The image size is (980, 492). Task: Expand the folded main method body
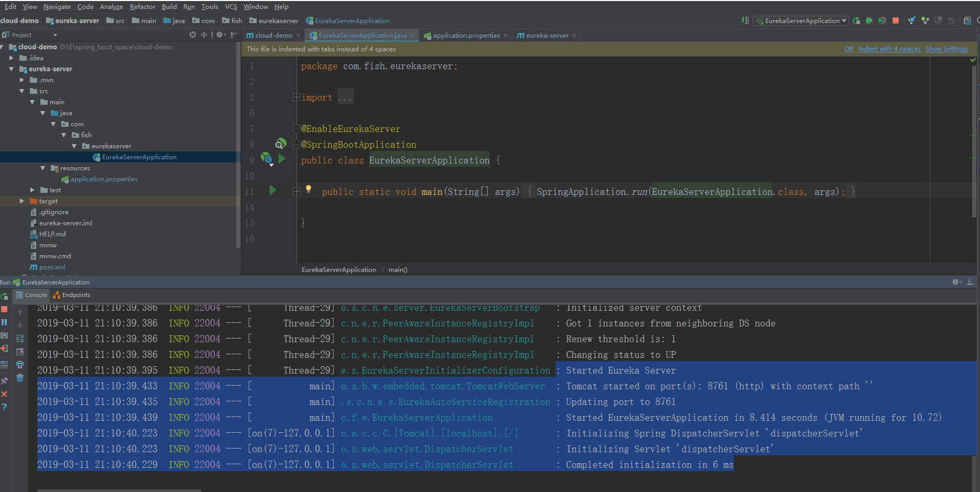pos(296,192)
